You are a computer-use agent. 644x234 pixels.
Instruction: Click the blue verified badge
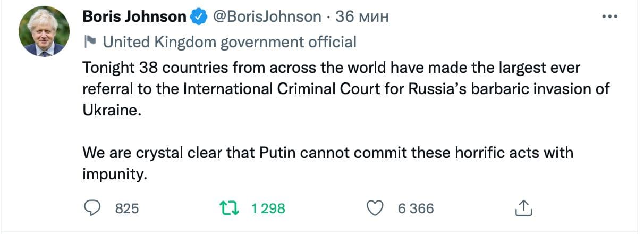coord(199,17)
